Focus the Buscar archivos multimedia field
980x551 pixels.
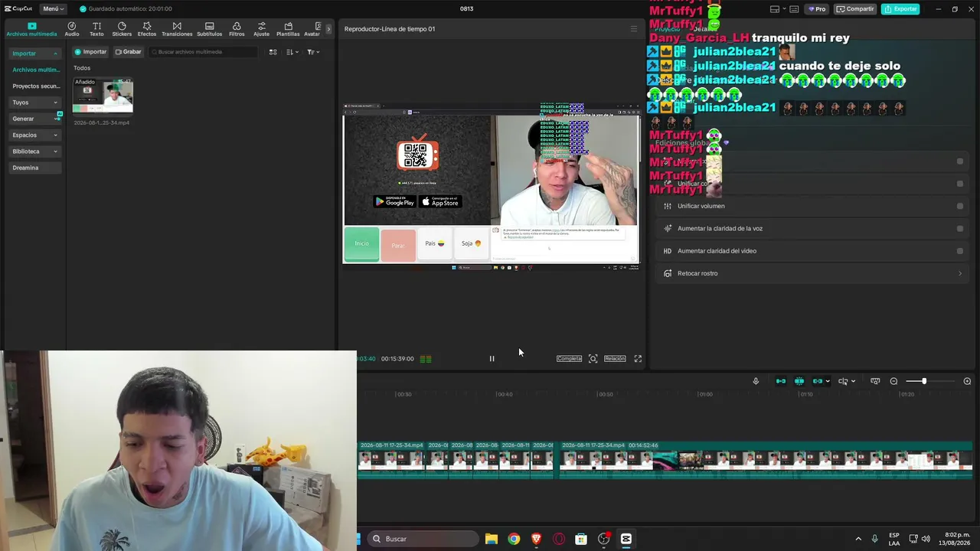coord(204,52)
